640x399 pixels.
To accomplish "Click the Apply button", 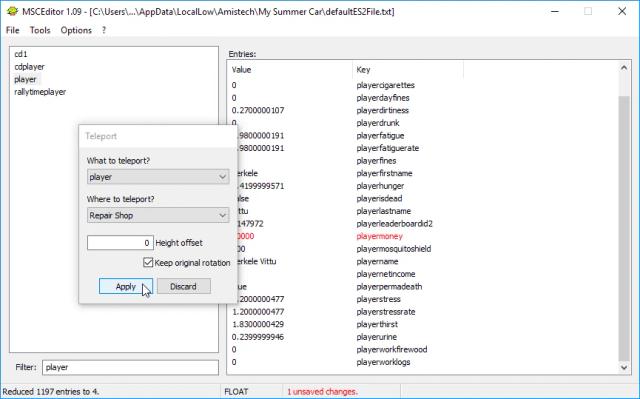I will tap(126, 286).
